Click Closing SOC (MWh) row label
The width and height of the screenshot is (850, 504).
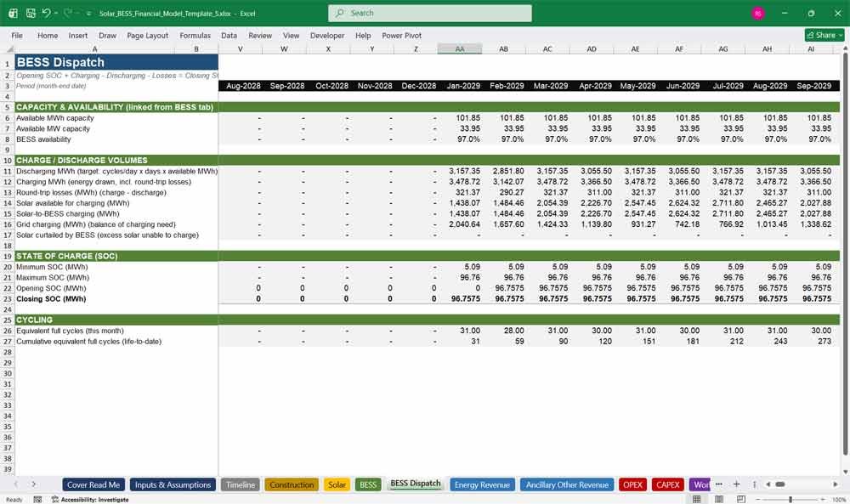coord(51,298)
